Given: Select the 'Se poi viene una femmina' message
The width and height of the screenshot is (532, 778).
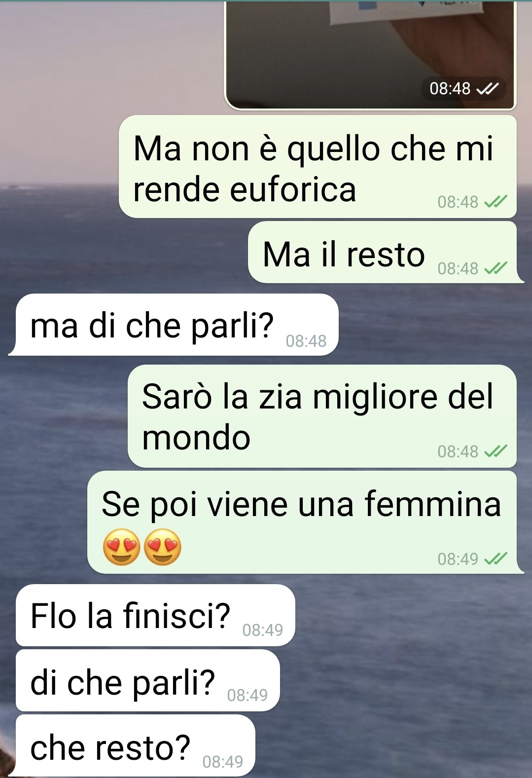Looking at the screenshot, I should [x=305, y=522].
